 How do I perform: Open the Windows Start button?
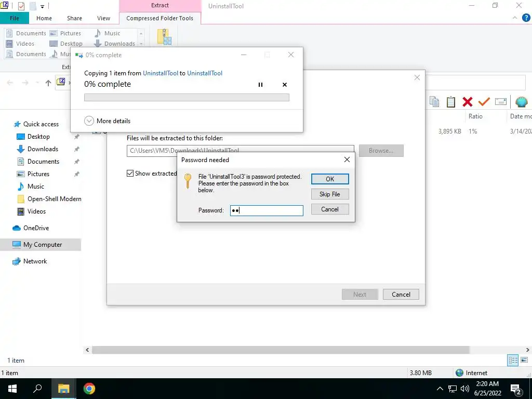coord(12,389)
